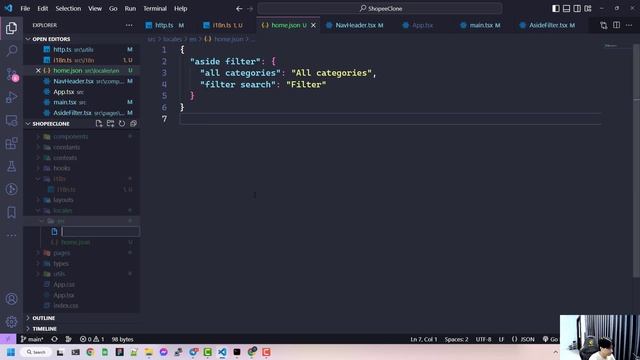Split the editor to the right

[616, 25]
